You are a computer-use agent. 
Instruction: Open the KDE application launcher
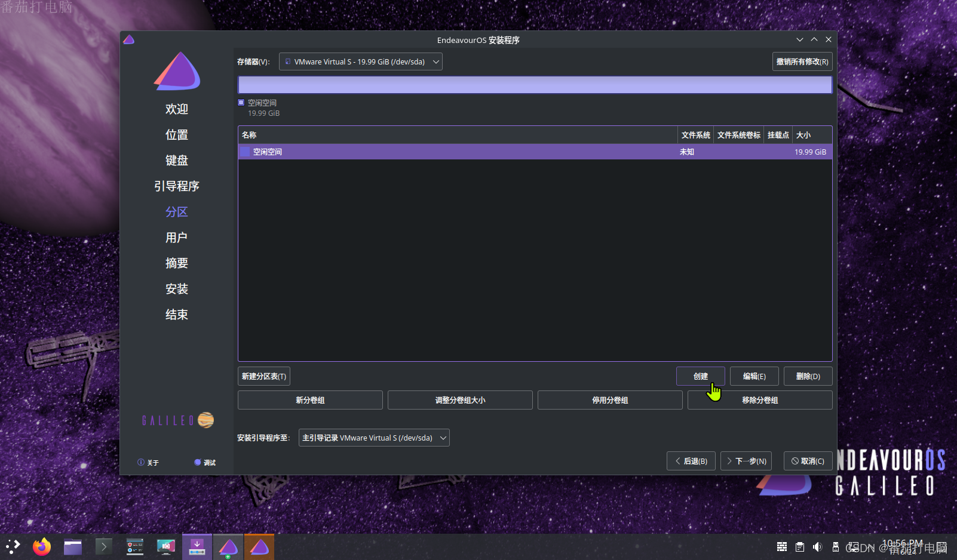[13, 546]
